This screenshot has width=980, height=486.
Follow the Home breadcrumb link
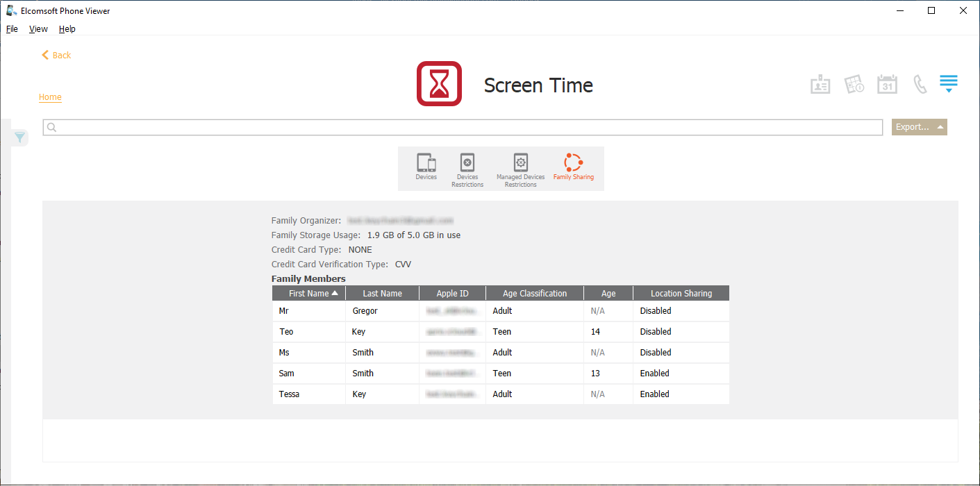[x=50, y=97]
